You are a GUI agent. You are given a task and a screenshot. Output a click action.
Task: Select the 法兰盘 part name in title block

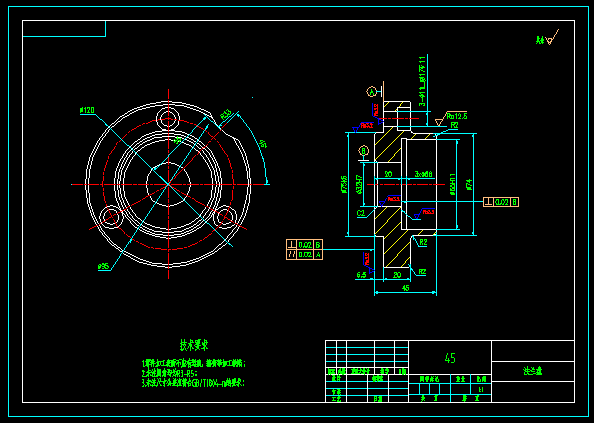(x=533, y=371)
